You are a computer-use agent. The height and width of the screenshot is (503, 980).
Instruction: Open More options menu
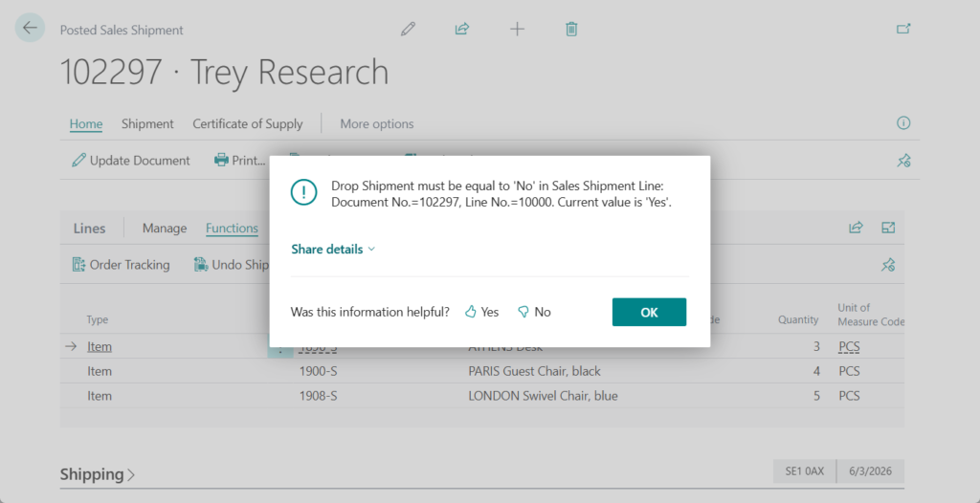pos(377,123)
